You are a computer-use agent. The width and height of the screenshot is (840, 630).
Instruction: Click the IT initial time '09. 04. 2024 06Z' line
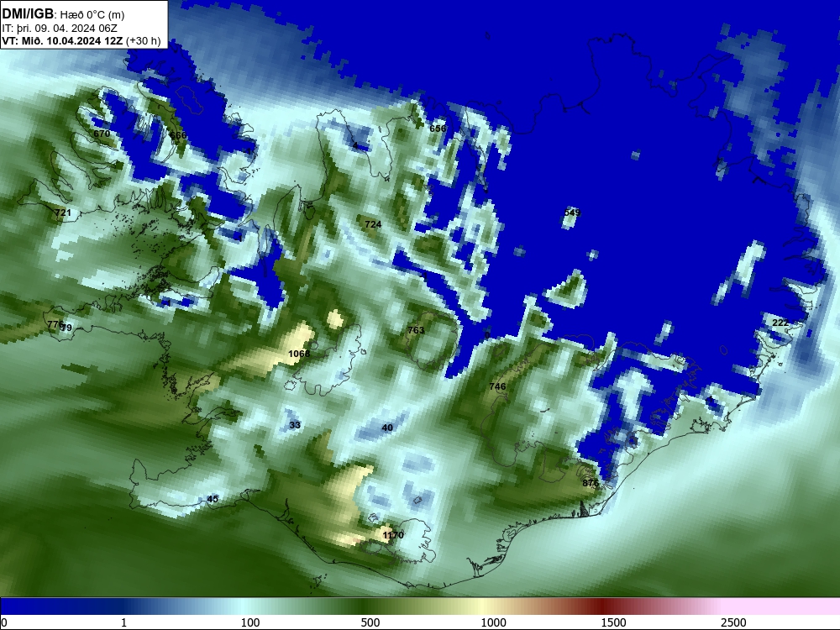60,29
